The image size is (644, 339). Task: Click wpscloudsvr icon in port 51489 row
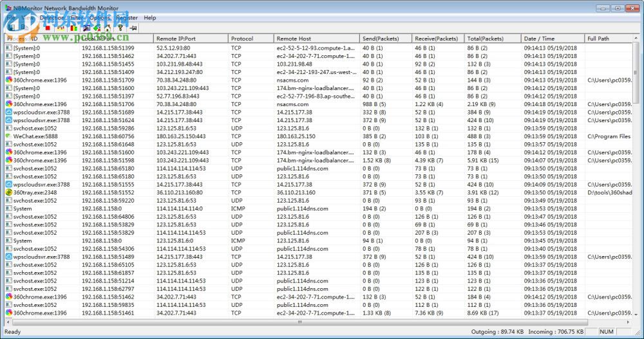click(8, 257)
